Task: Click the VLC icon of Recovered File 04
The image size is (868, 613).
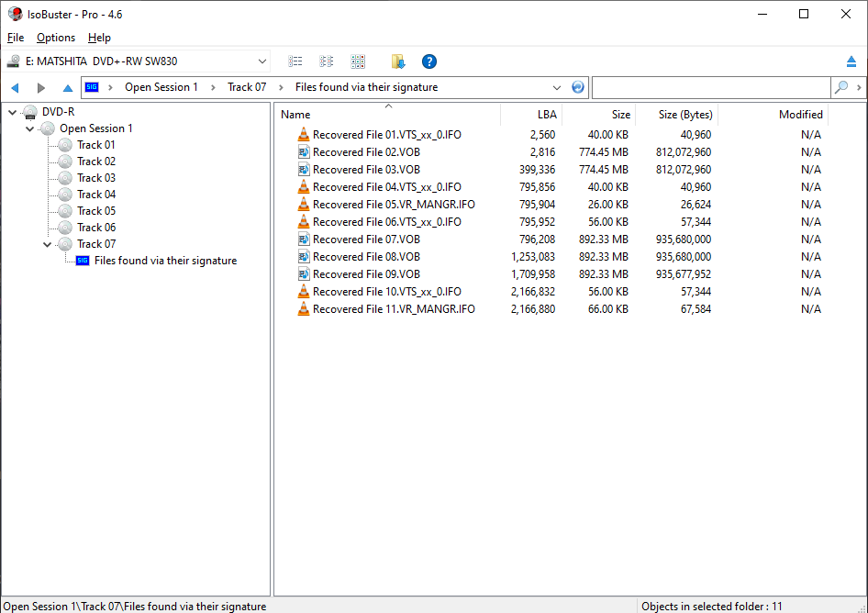Action: click(x=304, y=186)
